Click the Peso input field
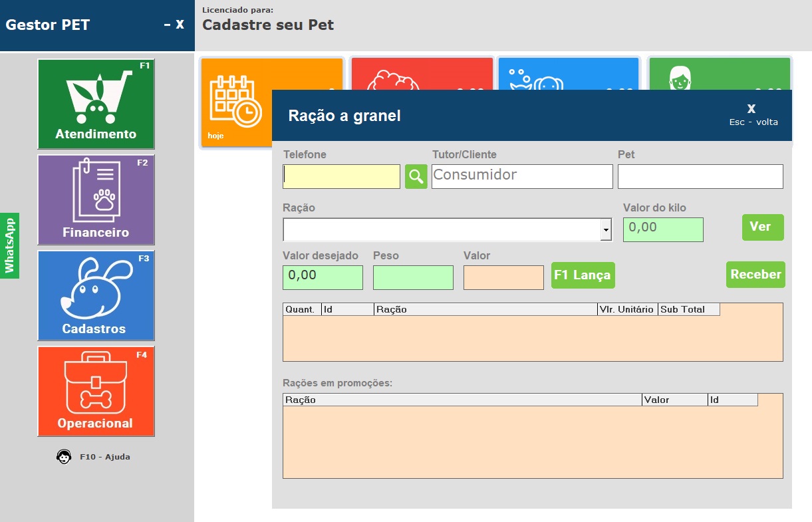The width and height of the screenshot is (812, 522). (x=413, y=277)
